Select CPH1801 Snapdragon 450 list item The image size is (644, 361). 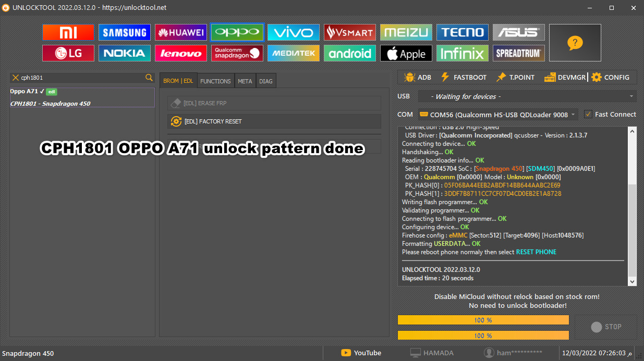point(51,104)
